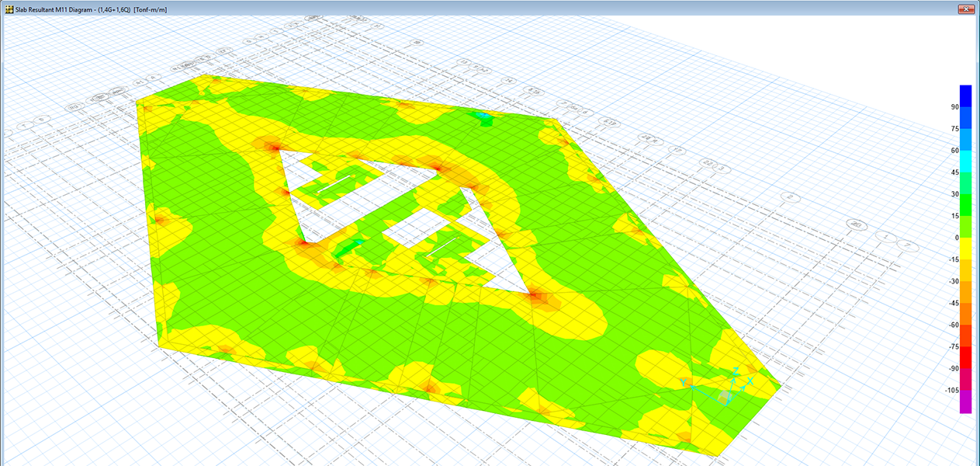
Task: Click legend value label -105
Action: pos(947,391)
